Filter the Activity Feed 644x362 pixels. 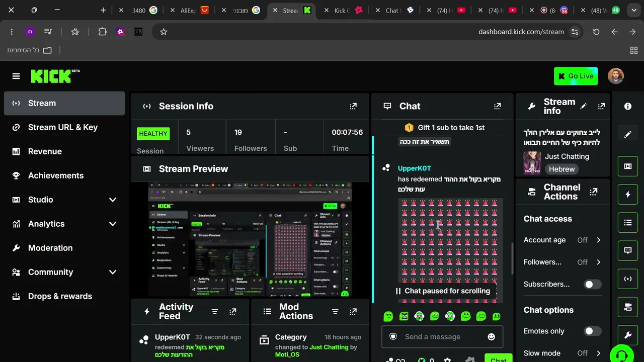215,312
